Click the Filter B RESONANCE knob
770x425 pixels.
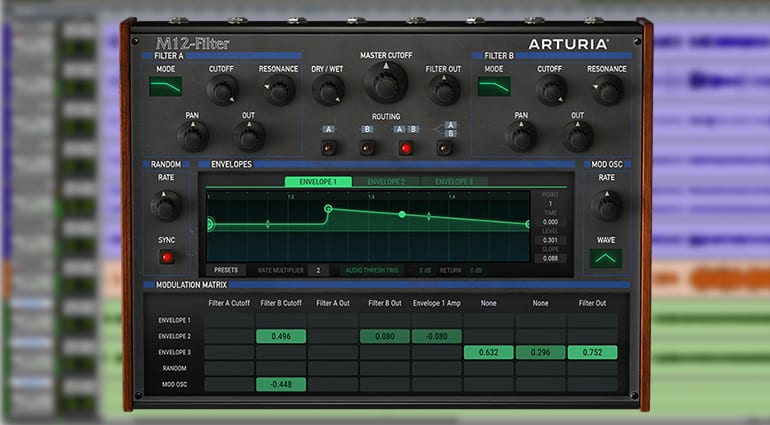pos(607,90)
